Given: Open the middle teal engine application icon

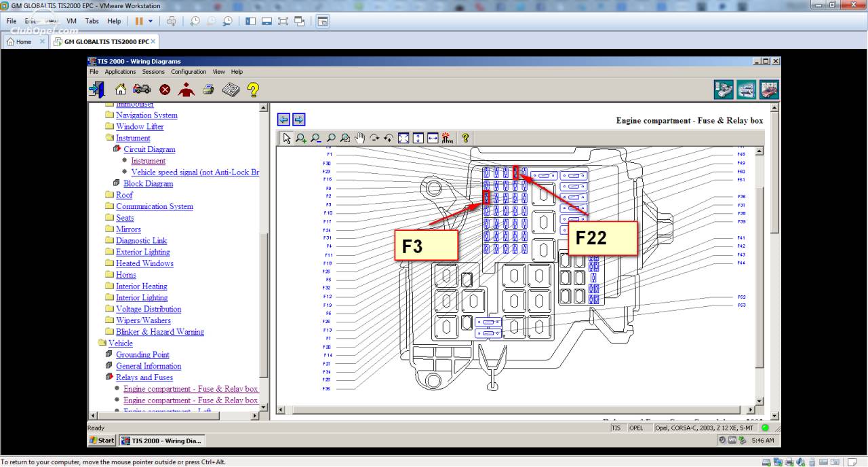Looking at the screenshot, I should [x=747, y=90].
